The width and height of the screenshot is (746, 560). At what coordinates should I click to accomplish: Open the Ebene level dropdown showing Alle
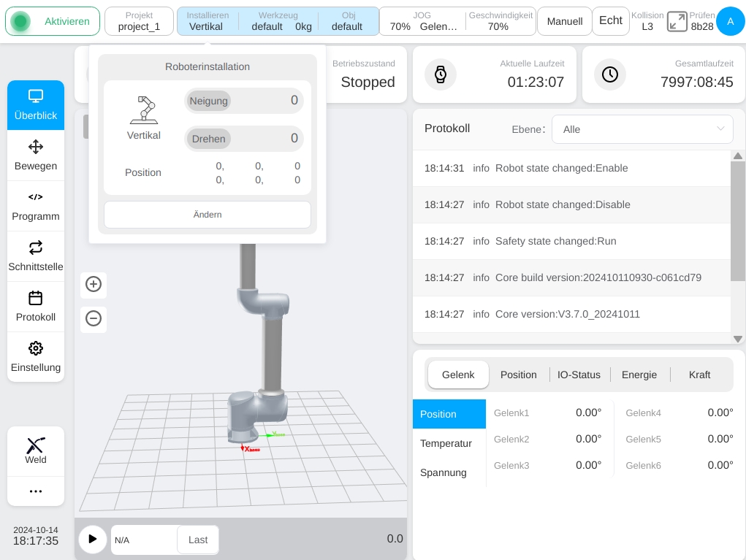(642, 129)
